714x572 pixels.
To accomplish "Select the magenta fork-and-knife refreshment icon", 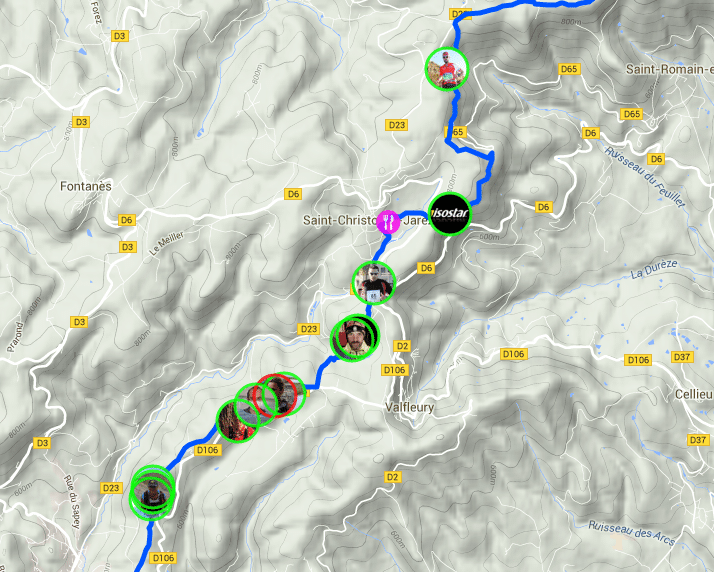I will click(388, 222).
